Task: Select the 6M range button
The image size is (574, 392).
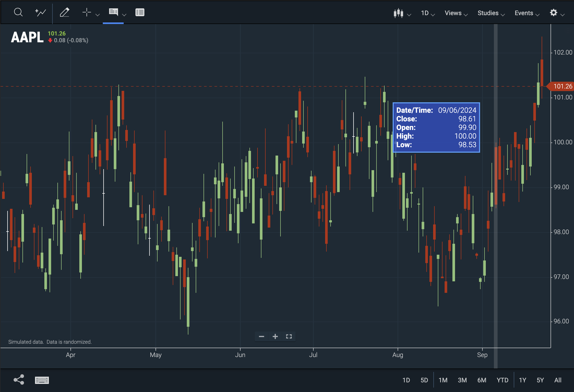Action: (482, 380)
